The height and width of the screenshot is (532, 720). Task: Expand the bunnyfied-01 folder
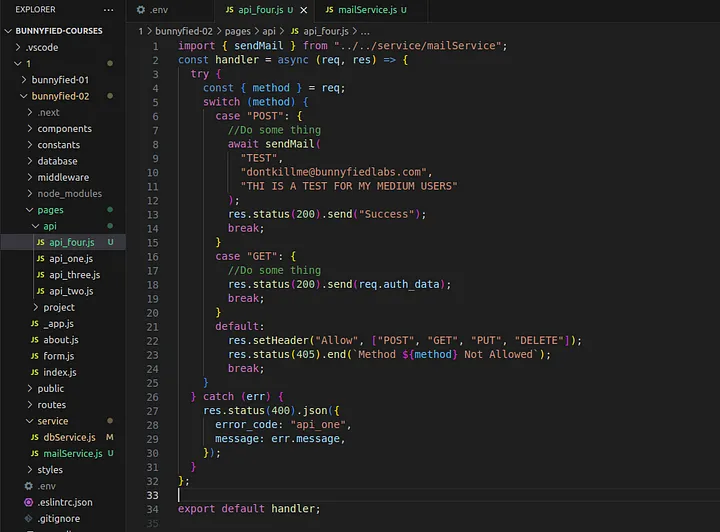pyautogui.click(x=23, y=79)
